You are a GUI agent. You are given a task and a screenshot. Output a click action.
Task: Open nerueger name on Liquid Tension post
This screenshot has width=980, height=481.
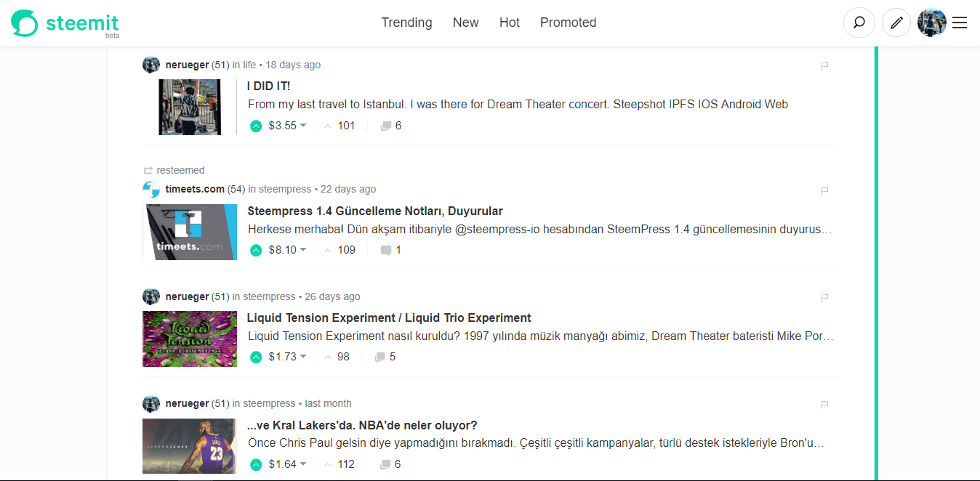(x=187, y=296)
